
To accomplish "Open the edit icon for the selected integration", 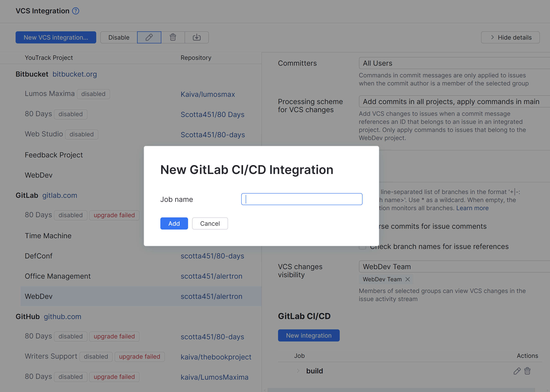I will coord(149,37).
